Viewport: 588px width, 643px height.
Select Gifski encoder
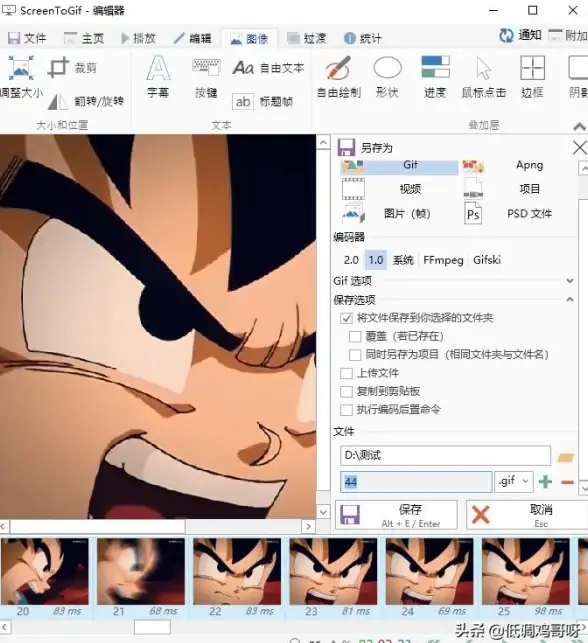click(x=487, y=260)
